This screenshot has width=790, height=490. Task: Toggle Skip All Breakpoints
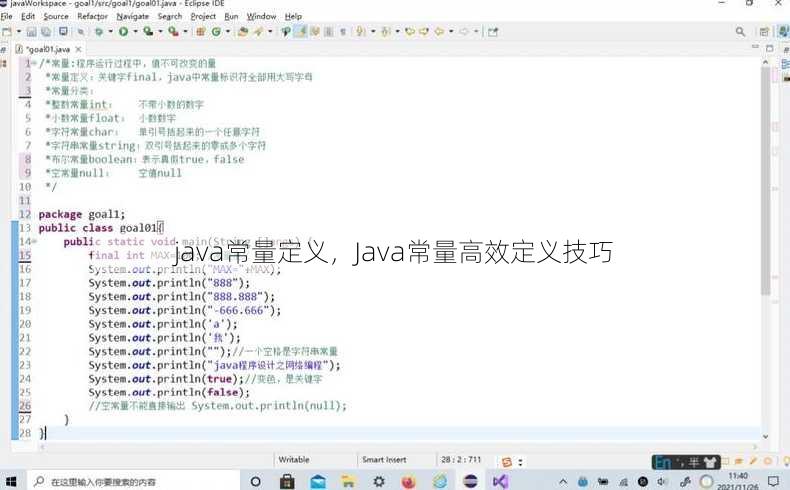click(81, 32)
